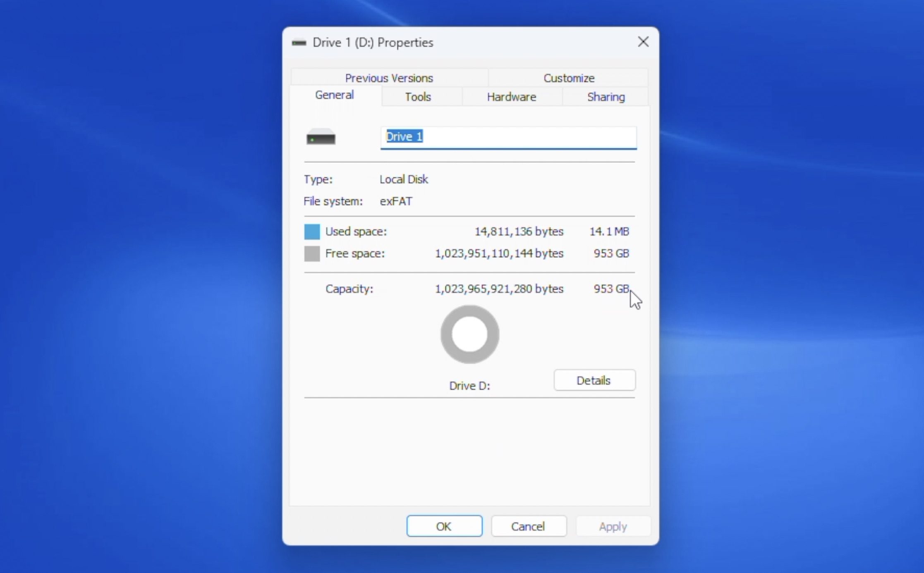Image resolution: width=924 pixels, height=573 pixels.
Task: Select the General tab
Action: point(334,95)
